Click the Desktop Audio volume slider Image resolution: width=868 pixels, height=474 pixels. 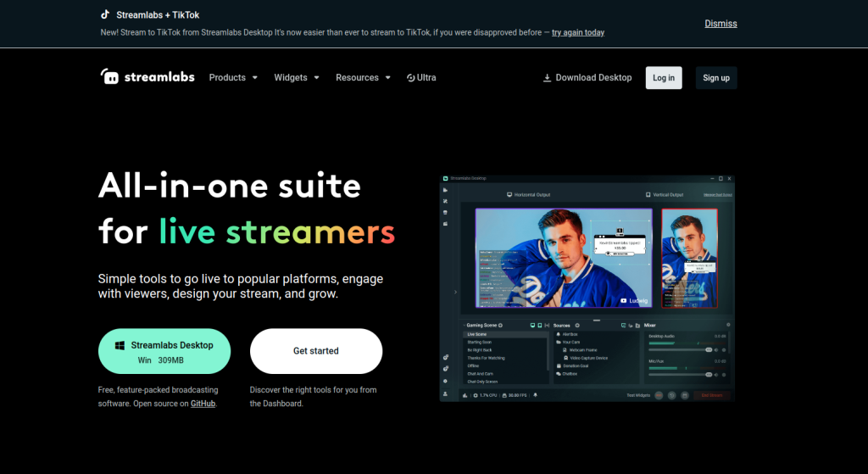pyautogui.click(x=678, y=349)
